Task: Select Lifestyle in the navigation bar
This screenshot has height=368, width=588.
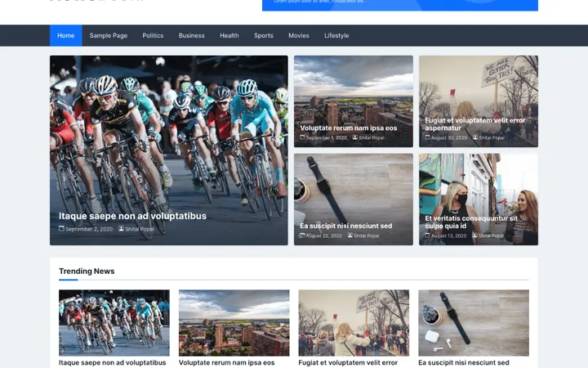Action: pyautogui.click(x=336, y=36)
